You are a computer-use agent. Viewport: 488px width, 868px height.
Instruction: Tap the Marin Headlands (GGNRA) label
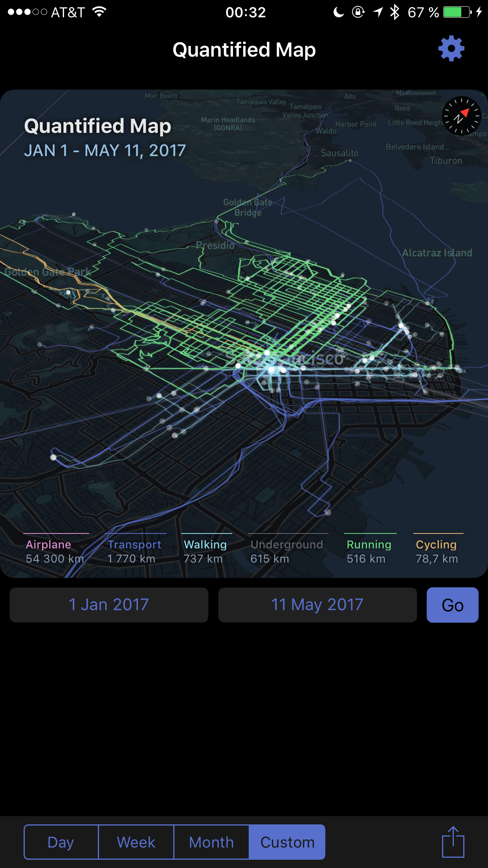tap(228, 123)
